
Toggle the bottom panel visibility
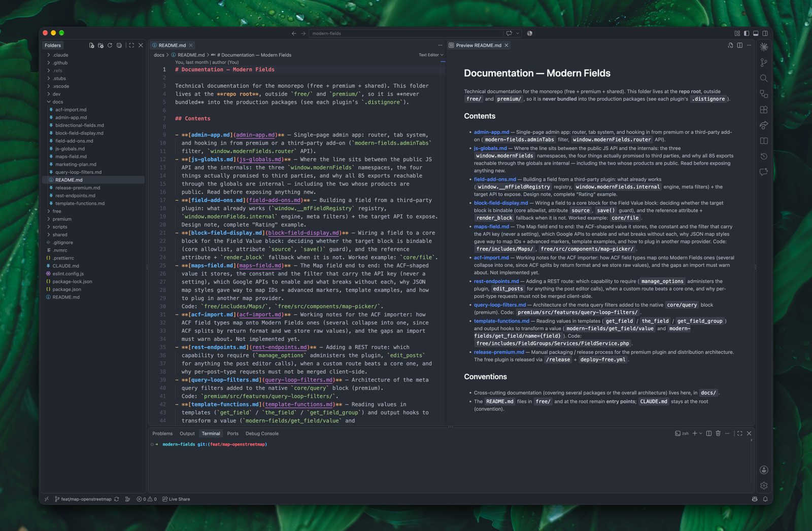[756, 33]
